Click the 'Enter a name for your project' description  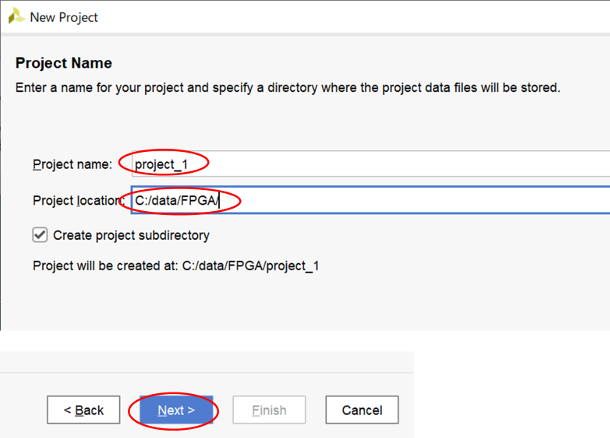click(287, 88)
